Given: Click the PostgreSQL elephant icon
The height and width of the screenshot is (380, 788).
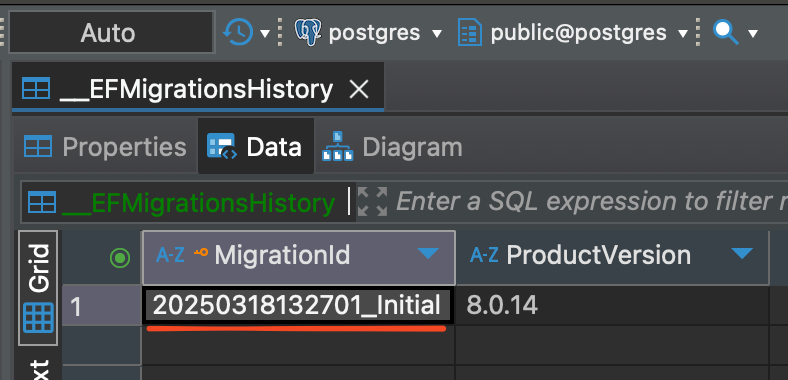Looking at the screenshot, I should [308, 32].
